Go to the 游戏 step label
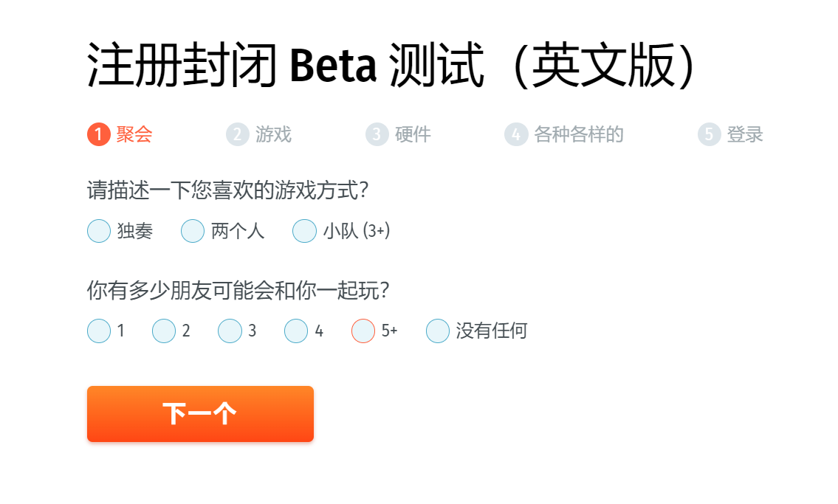The width and height of the screenshot is (838, 504). (273, 134)
